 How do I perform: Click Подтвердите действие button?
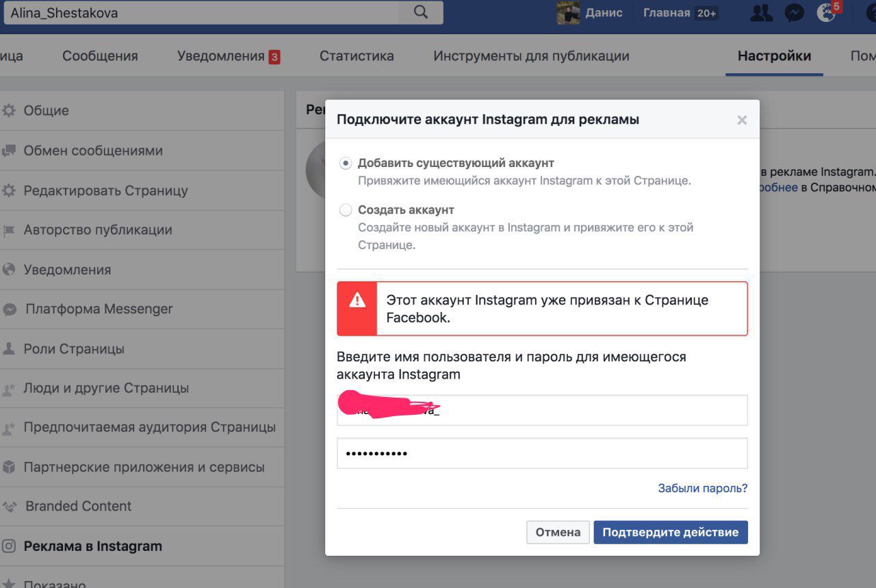[671, 533]
